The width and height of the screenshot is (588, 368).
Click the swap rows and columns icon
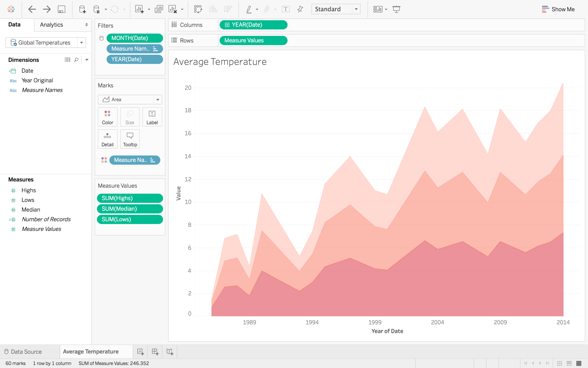click(x=198, y=9)
